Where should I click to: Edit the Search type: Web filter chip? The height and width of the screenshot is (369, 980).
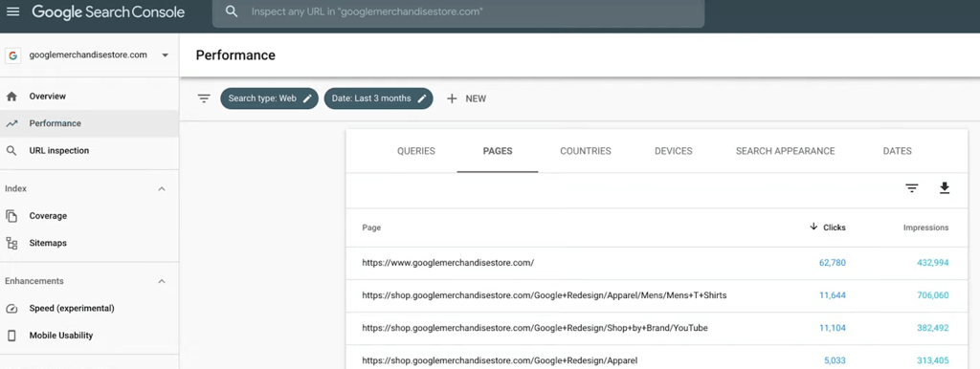click(269, 98)
